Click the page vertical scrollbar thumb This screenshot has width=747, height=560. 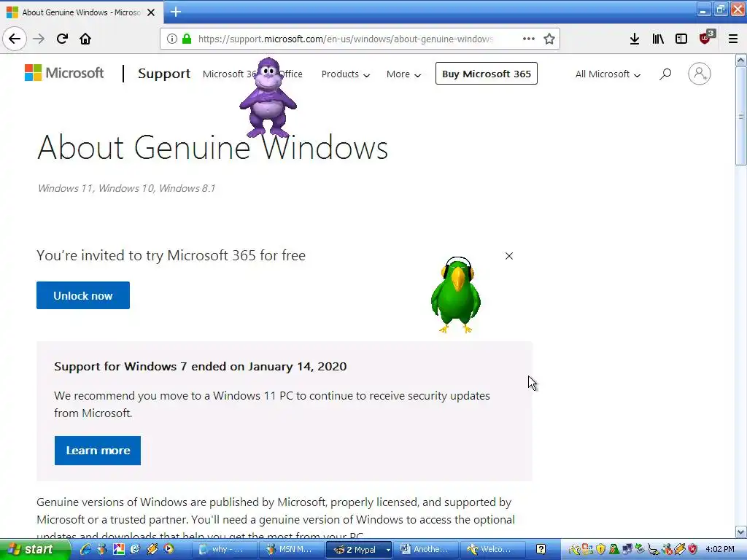[x=741, y=116]
